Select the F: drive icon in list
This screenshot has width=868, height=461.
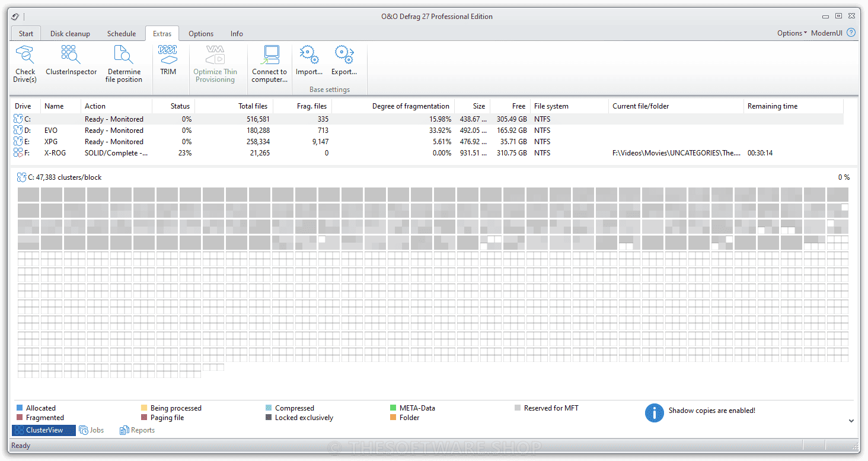[x=18, y=153]
